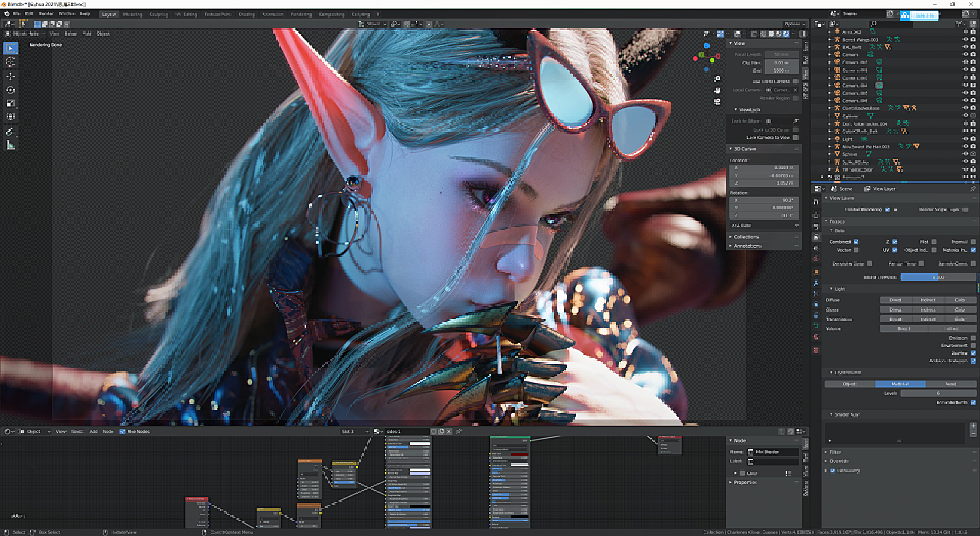This screenshot has height=536, width=980.
Task: Expand the Annotations panel
Action: point(747,246)
